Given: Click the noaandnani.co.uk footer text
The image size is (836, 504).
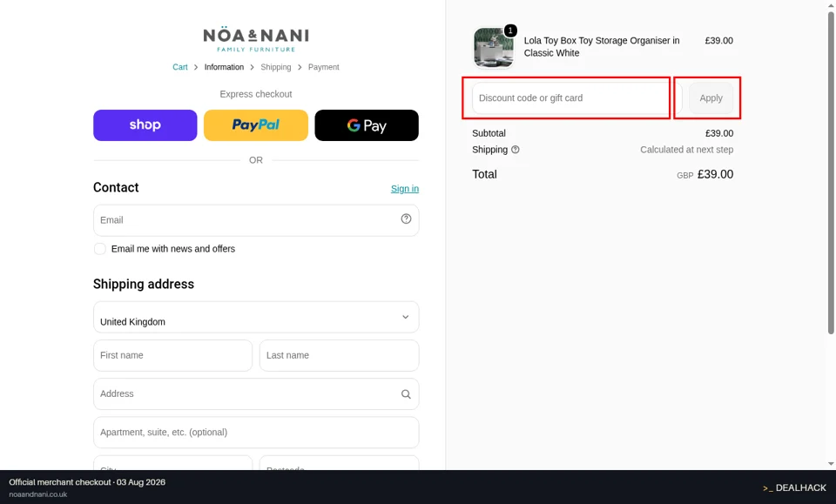Looking at the screenshot, I should [37, 494].
